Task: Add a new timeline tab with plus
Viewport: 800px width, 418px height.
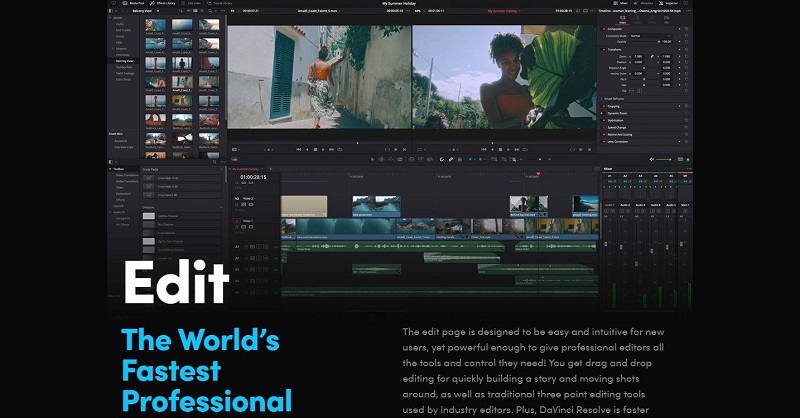Action: point(270,169)
